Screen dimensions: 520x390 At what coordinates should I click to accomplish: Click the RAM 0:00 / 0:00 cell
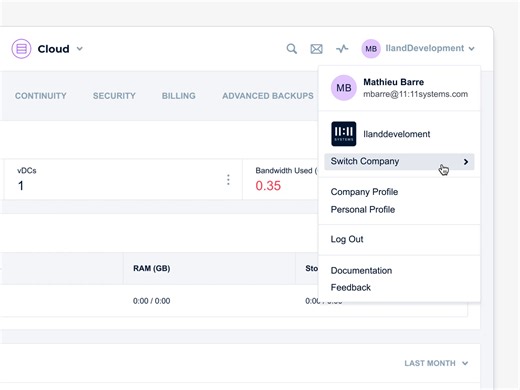151,301
